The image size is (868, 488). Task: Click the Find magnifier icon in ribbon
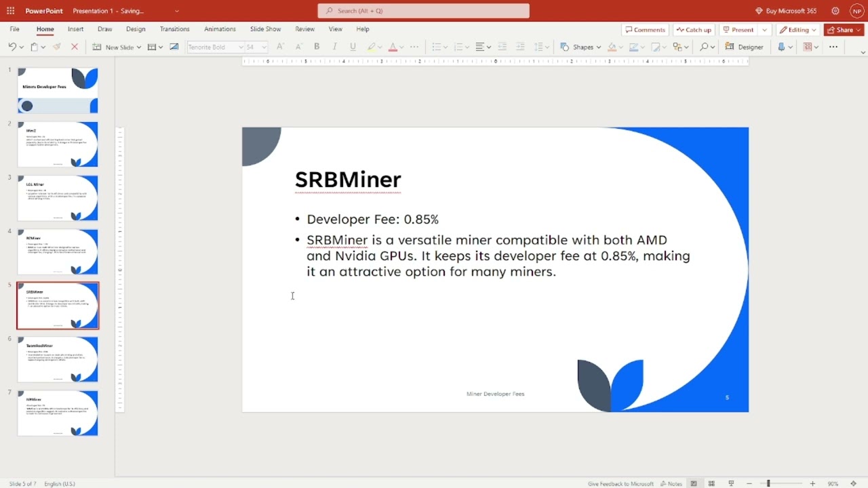click(x=704, y=47)
